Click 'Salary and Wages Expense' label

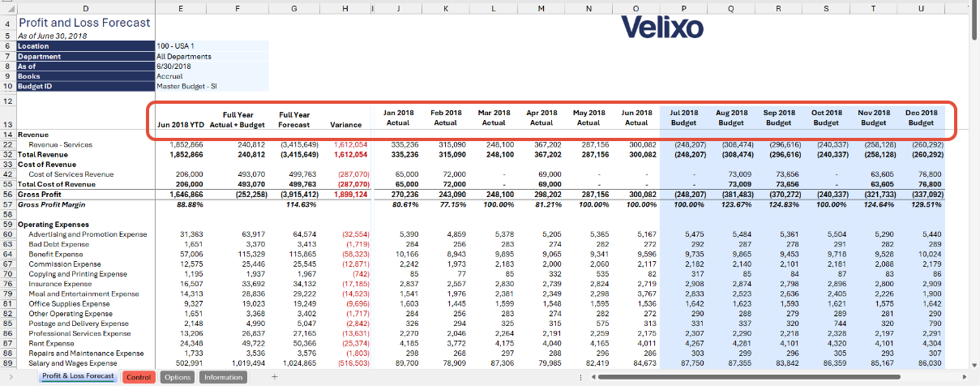(x=75, y=362)
